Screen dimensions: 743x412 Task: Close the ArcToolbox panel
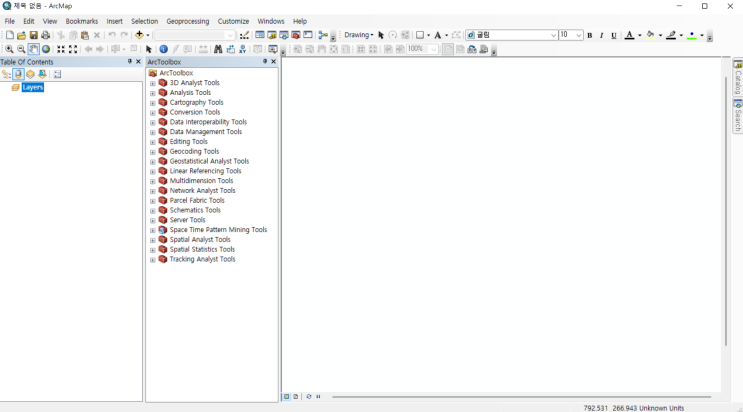(x=273, y=62)
